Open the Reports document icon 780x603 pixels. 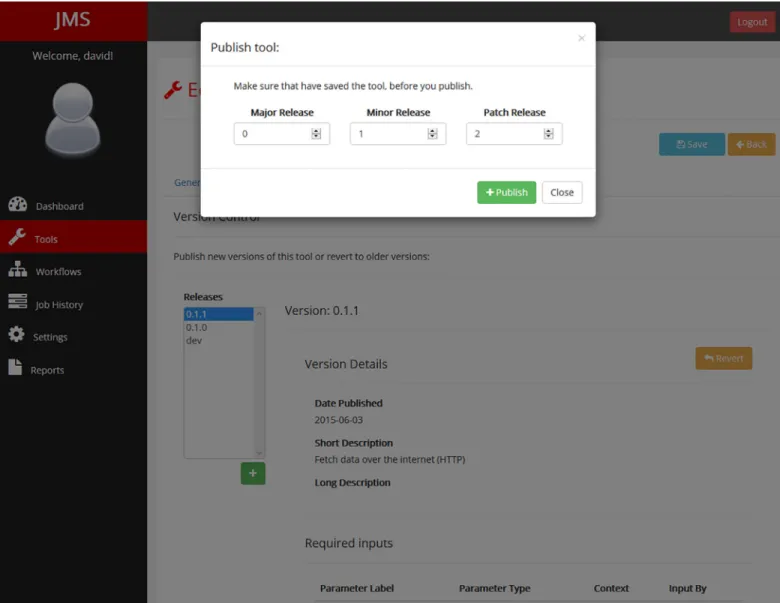pyautogui.click(x=15, y=367)
